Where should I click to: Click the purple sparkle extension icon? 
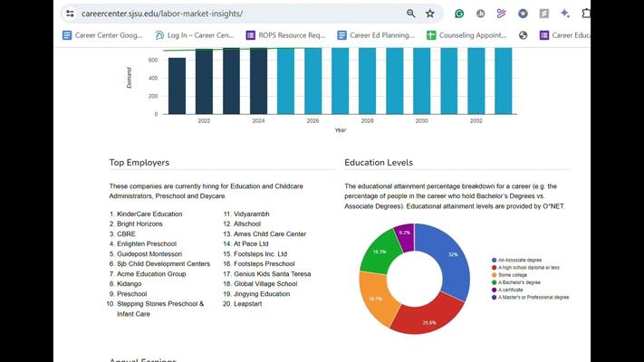[x=565, y=14]
